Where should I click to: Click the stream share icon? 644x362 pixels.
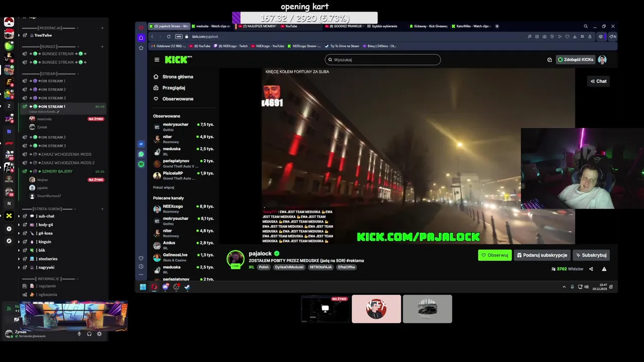(x=591, y=269)
